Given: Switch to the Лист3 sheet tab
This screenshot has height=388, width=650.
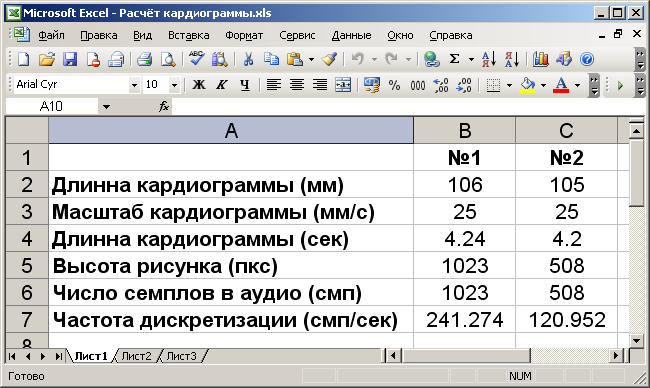Looking at the screenshot, I should tap(181, 356).
